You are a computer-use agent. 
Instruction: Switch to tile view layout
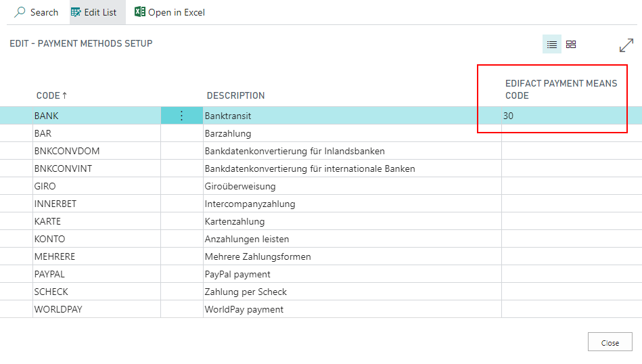(x=571, y=45)
